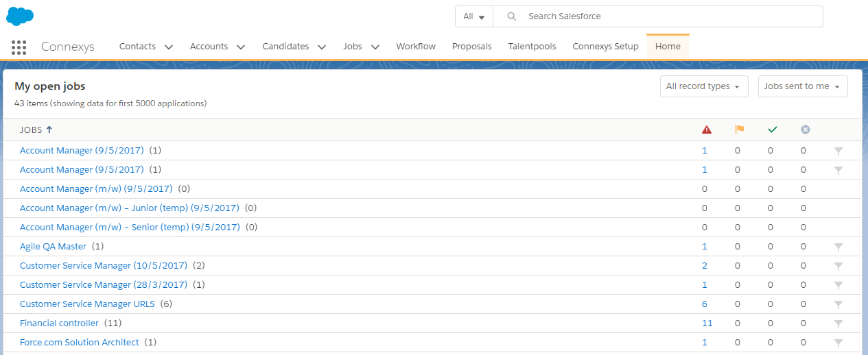Click the Search Salesforce input field

tap(658, 16)
